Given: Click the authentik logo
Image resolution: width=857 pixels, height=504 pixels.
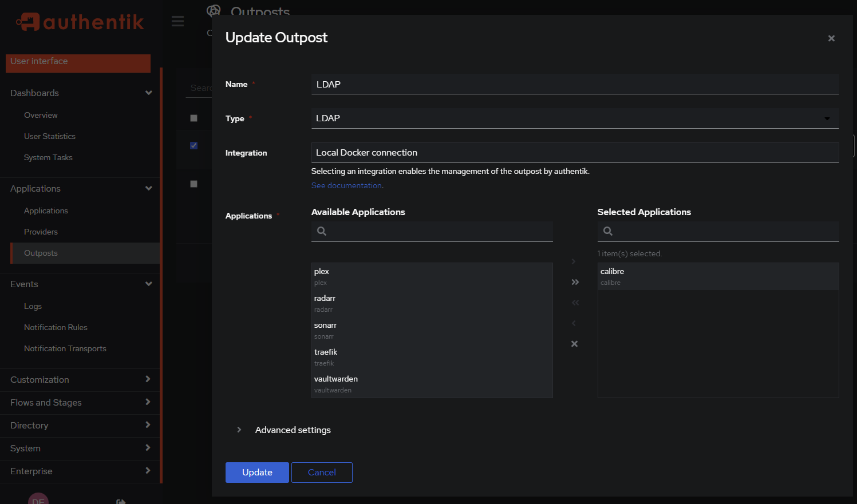Looking at the screenshot, I should point(80,22).
